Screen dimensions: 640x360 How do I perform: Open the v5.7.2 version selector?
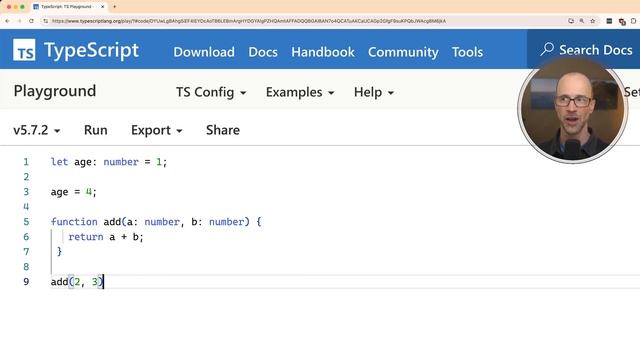pyautogui.click(x=37, y=130)
